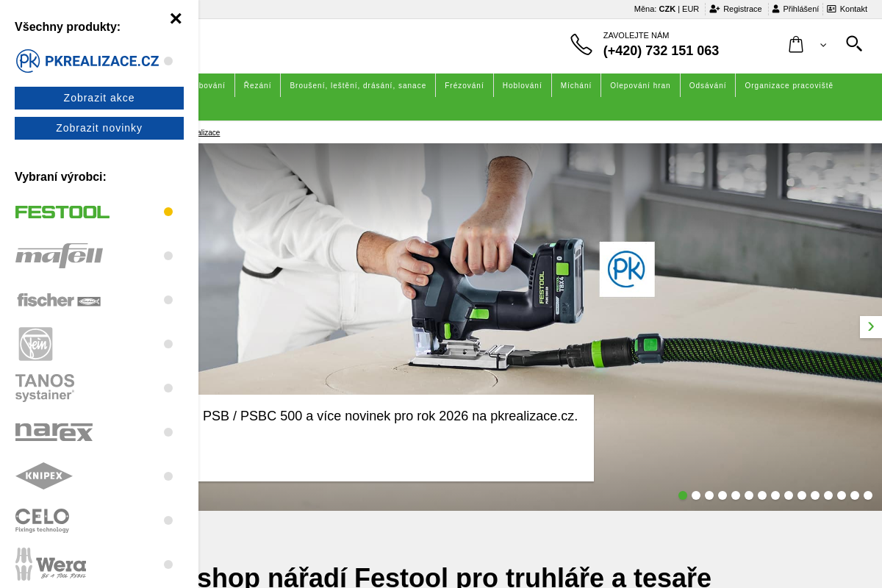Toggle the radio dot next to PKREALIZACE.CZ
The width and height of the screenshot is (882, 588).
(x=168, y=61)
